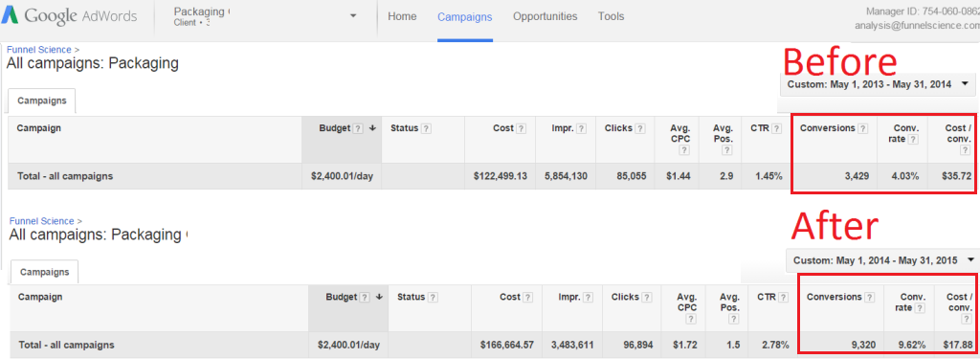The image size is (980, 359).
Task: Click the Conversions column header in the After table
Action: coord(835,297)
